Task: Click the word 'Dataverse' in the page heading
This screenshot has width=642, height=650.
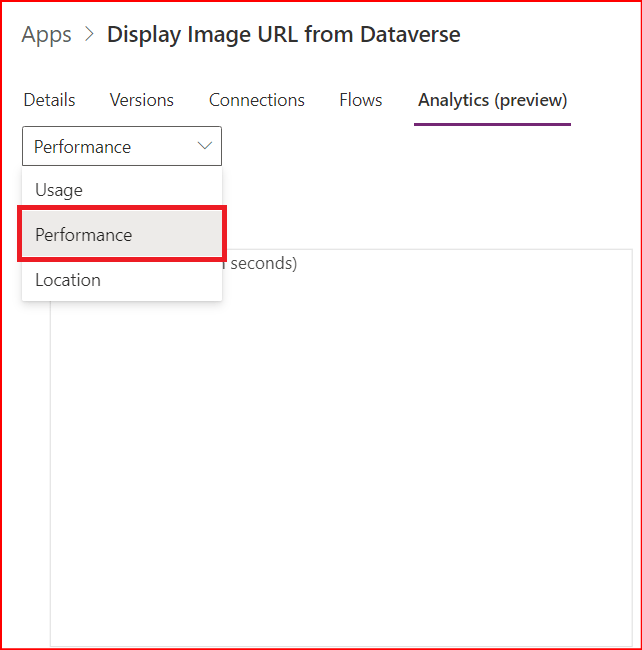Action: point(410,34)
